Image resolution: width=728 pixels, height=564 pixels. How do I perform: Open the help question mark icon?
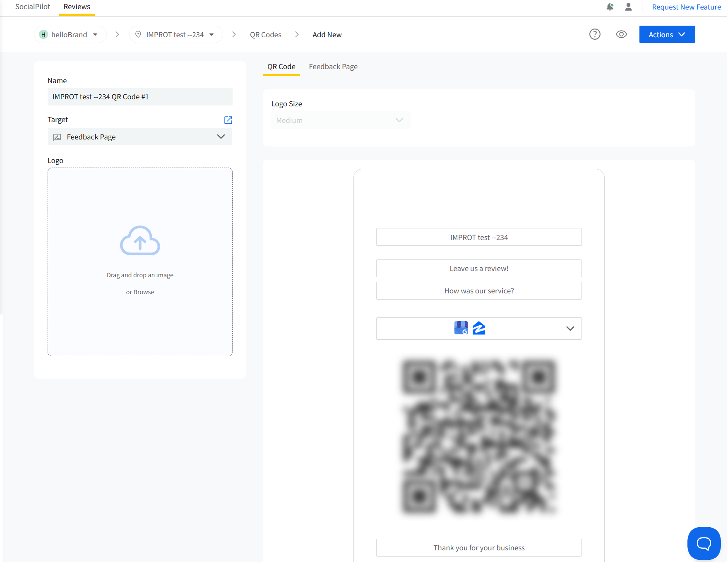[595, 34]
